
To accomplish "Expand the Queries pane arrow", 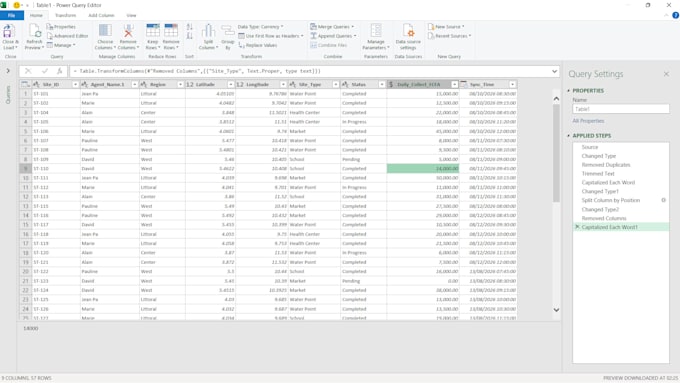I will [8, 71].
